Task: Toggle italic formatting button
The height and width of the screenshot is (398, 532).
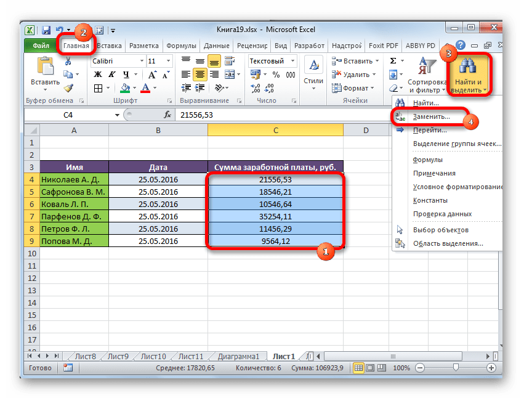Action: [111, 75]
